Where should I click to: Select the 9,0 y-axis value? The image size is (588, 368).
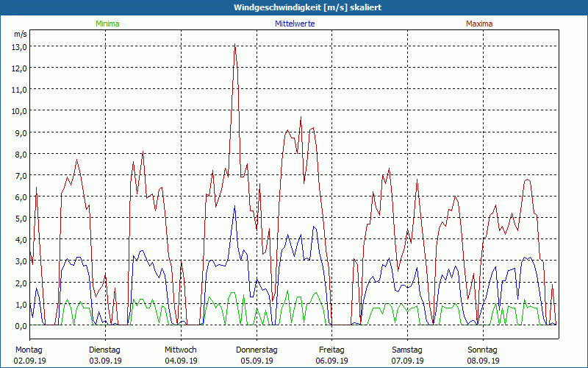coord(22,133)
